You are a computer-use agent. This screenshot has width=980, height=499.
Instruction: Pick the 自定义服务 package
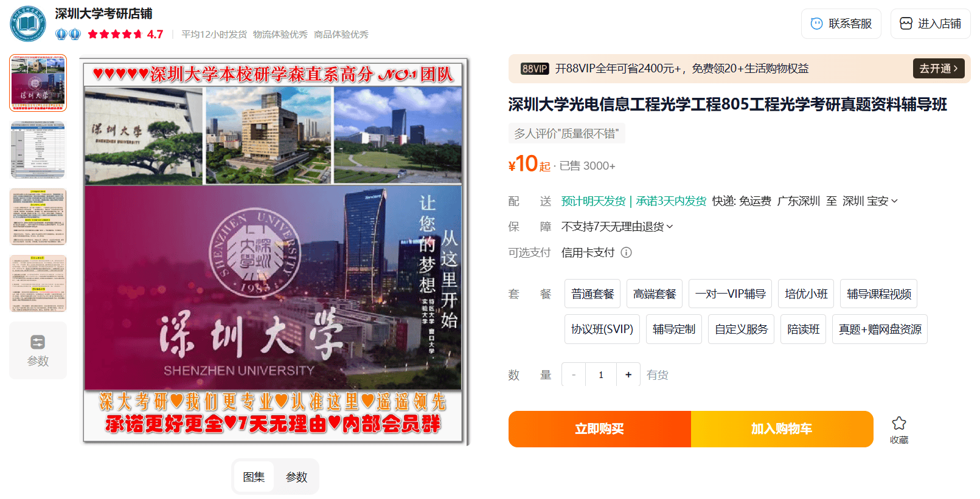741,329
